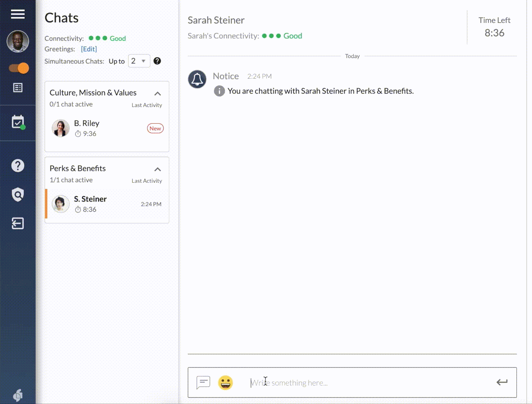Send message with the enter arrow button
The height and width of the screenshot is (404, 532).
(502, 382)
